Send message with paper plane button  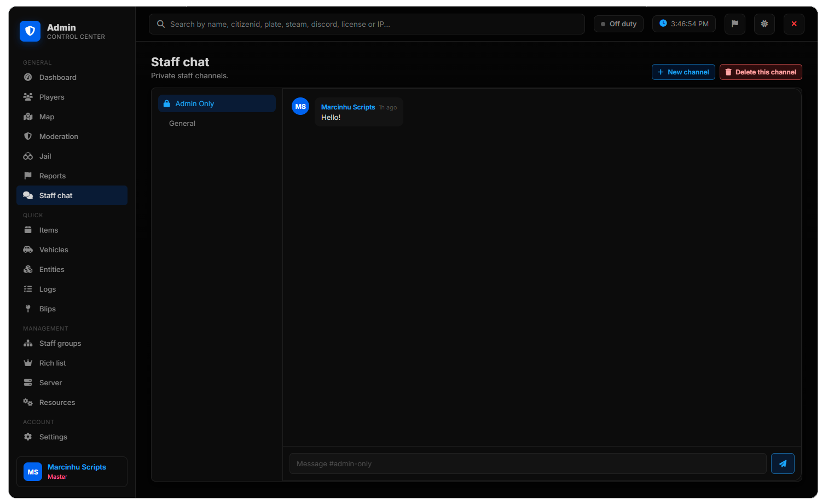(783, 464)
